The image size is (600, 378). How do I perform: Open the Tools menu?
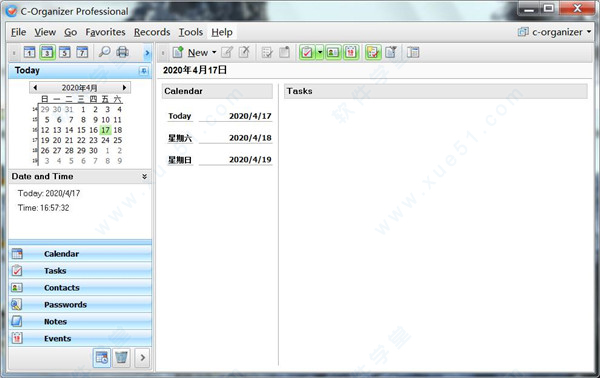(191, 33)
